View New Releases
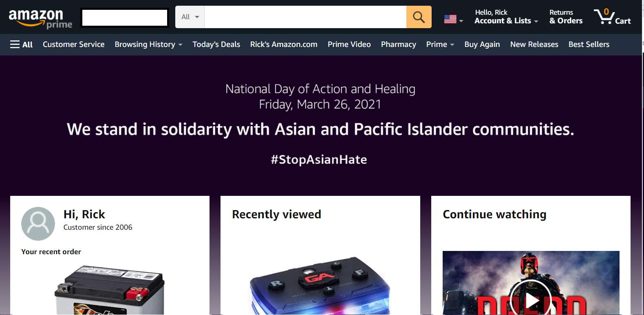This screenshot has width=644, height=315. 534,44
